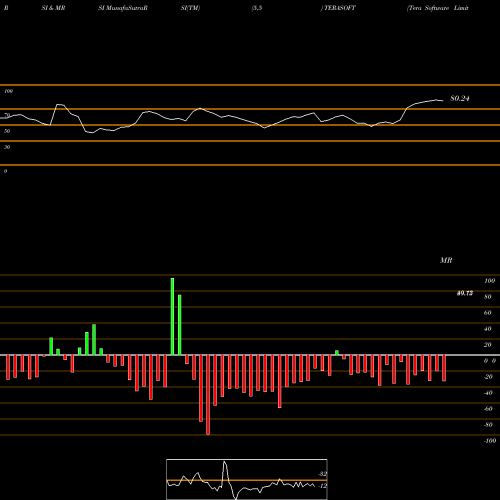Click the RSI value label 80.24

[460, 98]
